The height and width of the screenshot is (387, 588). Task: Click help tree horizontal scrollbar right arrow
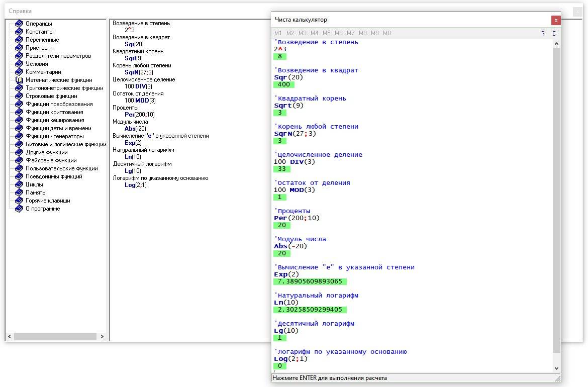point(102,336)
